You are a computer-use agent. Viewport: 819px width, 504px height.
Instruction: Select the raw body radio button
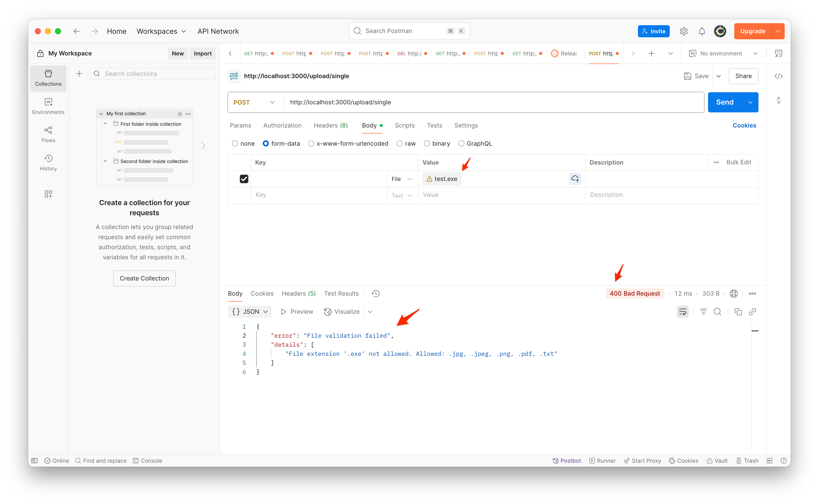pyautogui.click(x=399, y=143)
